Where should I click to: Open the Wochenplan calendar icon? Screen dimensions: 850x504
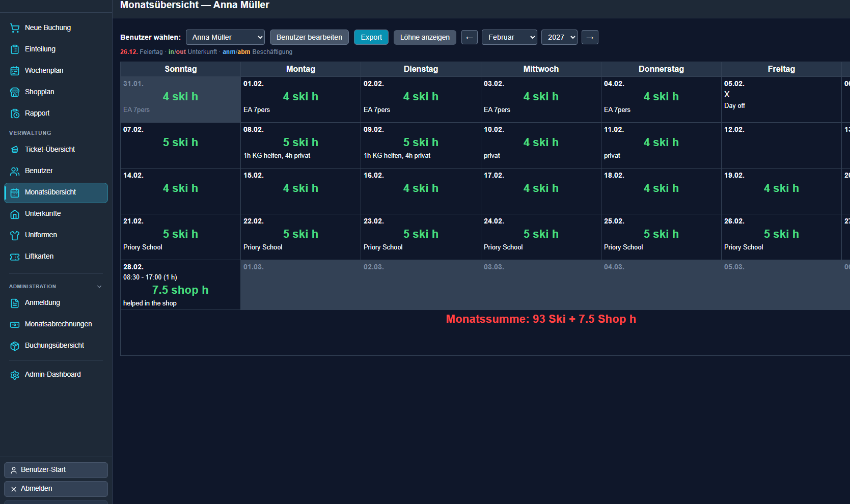point(15,71)
